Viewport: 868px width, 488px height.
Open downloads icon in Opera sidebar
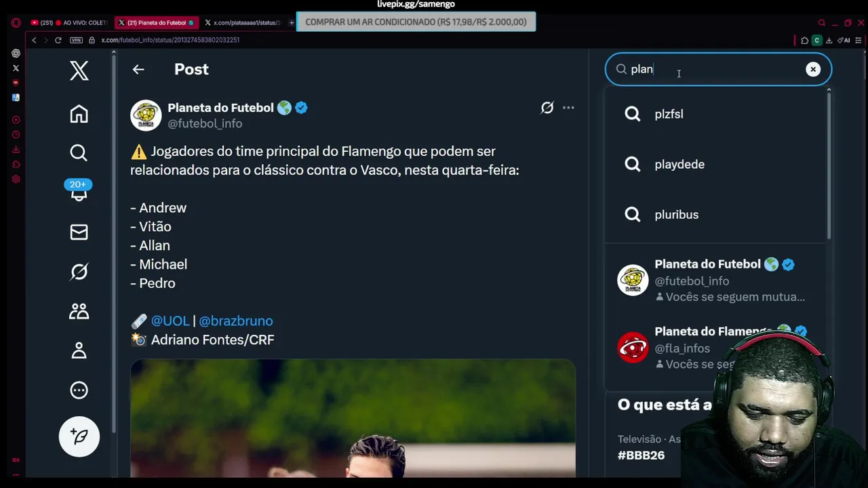click(x=16, y=150)
